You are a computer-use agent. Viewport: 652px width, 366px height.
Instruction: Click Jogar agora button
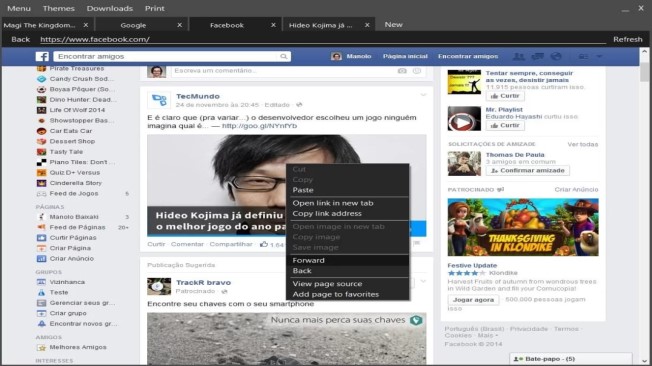tap(473, 299)
